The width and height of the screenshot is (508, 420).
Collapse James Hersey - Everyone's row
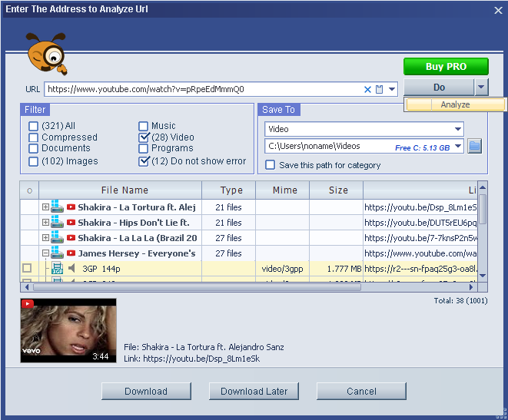pos(45,253)
